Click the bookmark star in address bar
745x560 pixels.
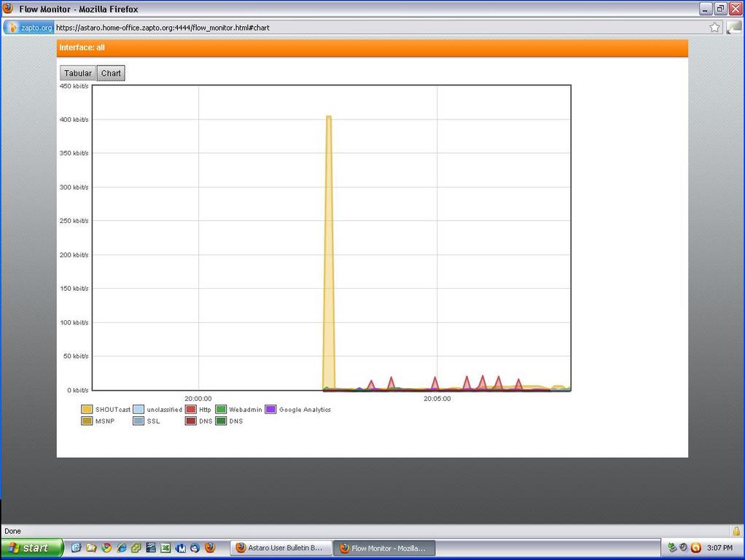tap(714, 28)
